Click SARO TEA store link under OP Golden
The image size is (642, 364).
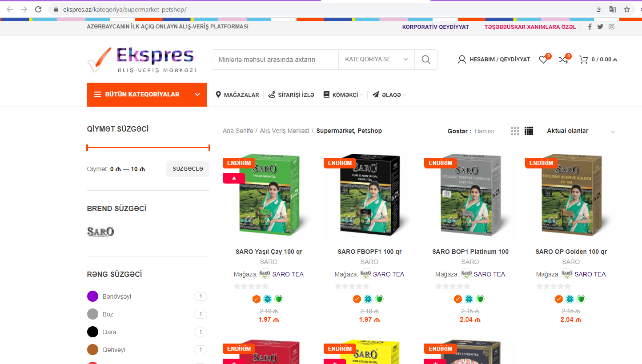coord(590,274)
